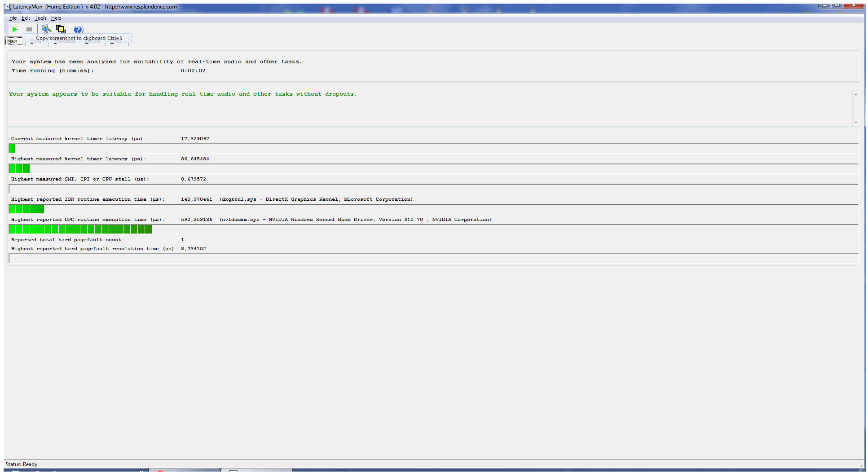
Task: Click the 'Your system has been analyzed' heading text
Action: (x=157, y=62)
